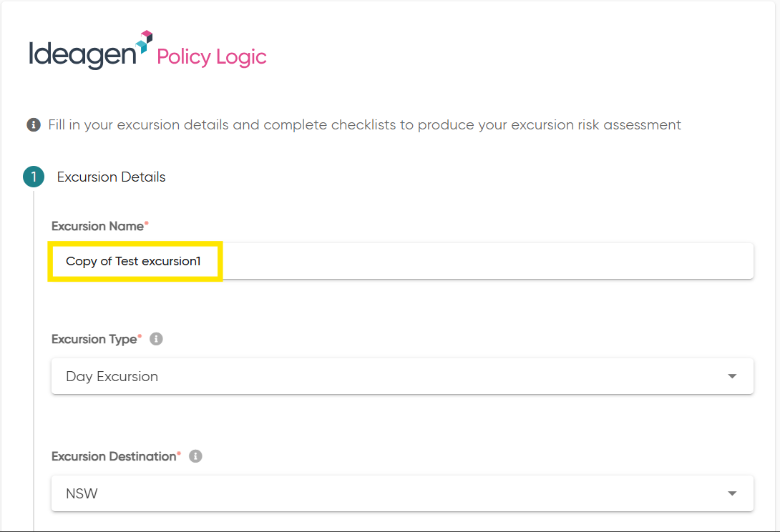Select the Excursion Details step heading
780x532 pixels.
pyautogui.click(x=111, y=177)
